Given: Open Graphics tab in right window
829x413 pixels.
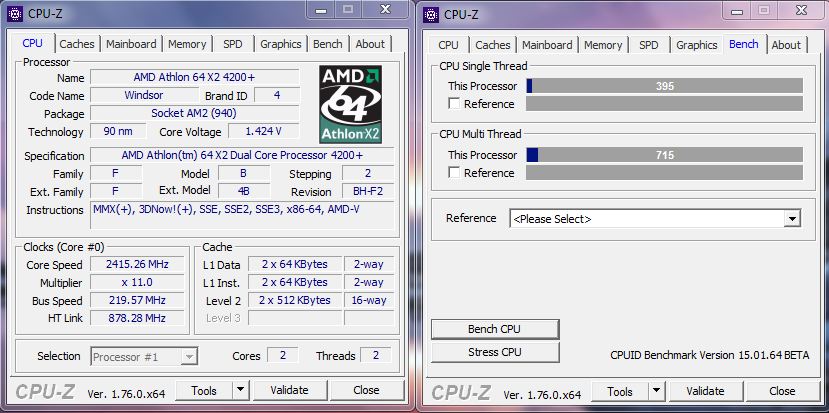Looking at the screenshot, I should pos(697,45).
